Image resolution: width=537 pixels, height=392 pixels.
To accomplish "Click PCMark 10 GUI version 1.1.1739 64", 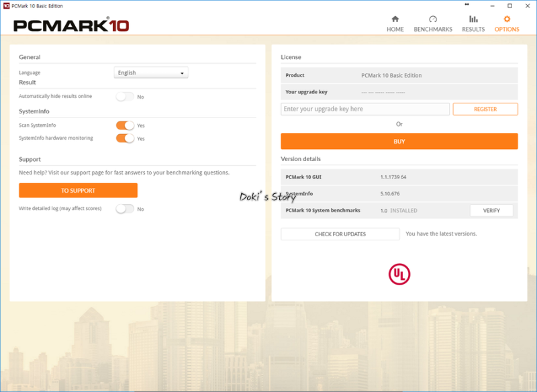I will point(393,177).
